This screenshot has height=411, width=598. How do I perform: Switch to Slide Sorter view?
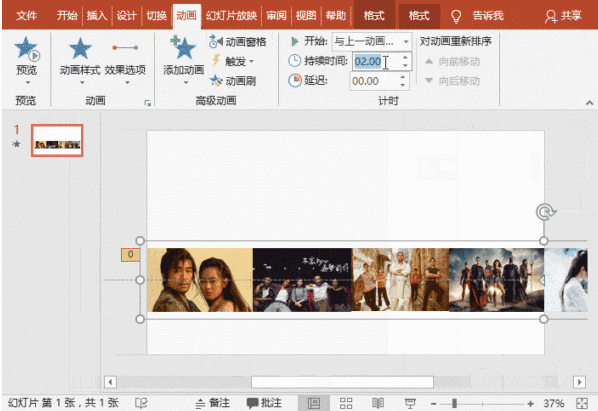346,403
